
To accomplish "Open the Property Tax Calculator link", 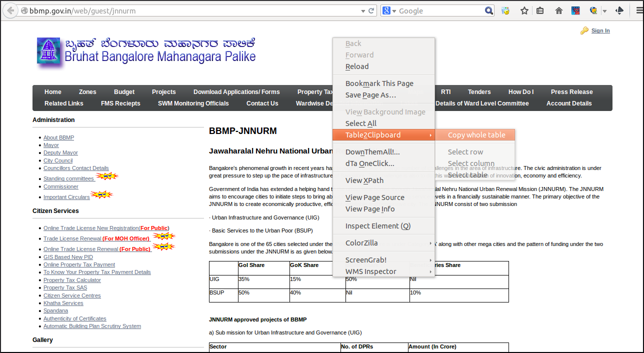I will (x=72, y=280).
